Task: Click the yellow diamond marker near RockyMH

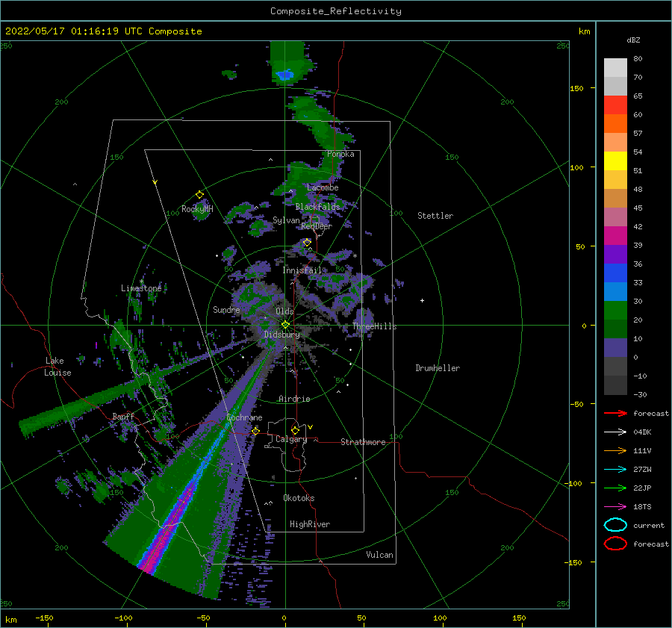Action: click(x=199, y=195)
